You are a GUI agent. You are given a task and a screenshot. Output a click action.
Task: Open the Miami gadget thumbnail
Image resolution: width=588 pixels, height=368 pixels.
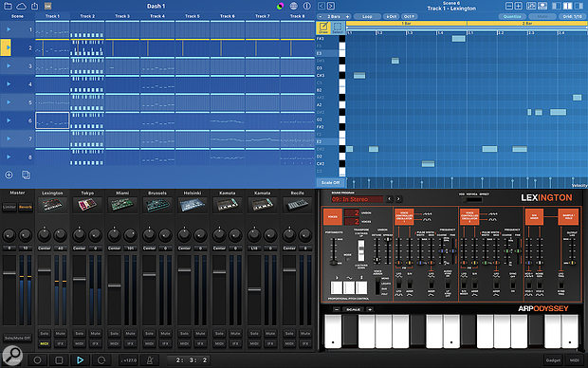[x=122, y=205]
